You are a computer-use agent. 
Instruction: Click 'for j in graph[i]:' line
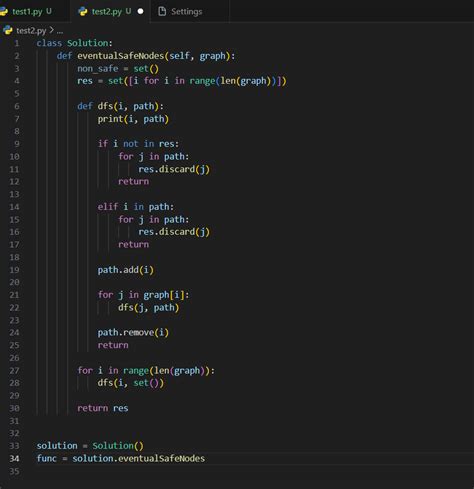(143, 295)
